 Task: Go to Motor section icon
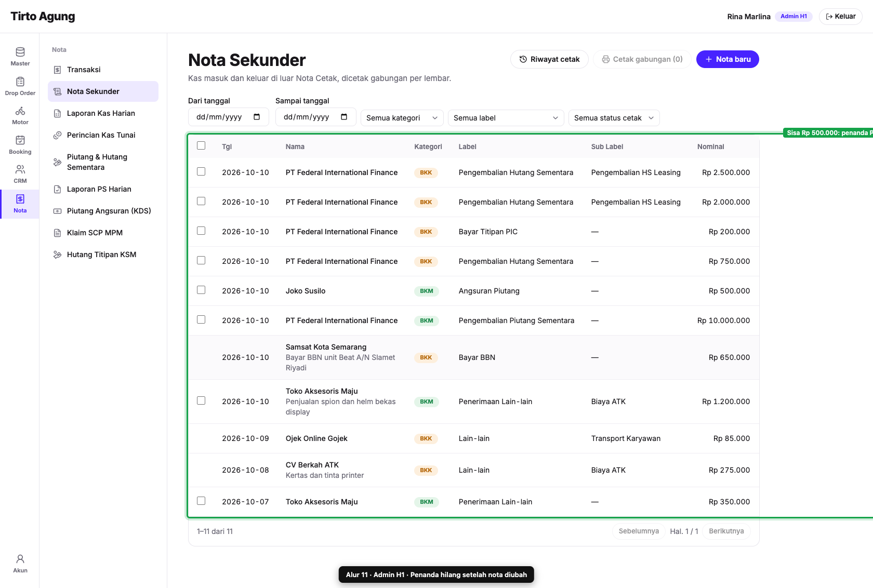click(x=20, y=111)
